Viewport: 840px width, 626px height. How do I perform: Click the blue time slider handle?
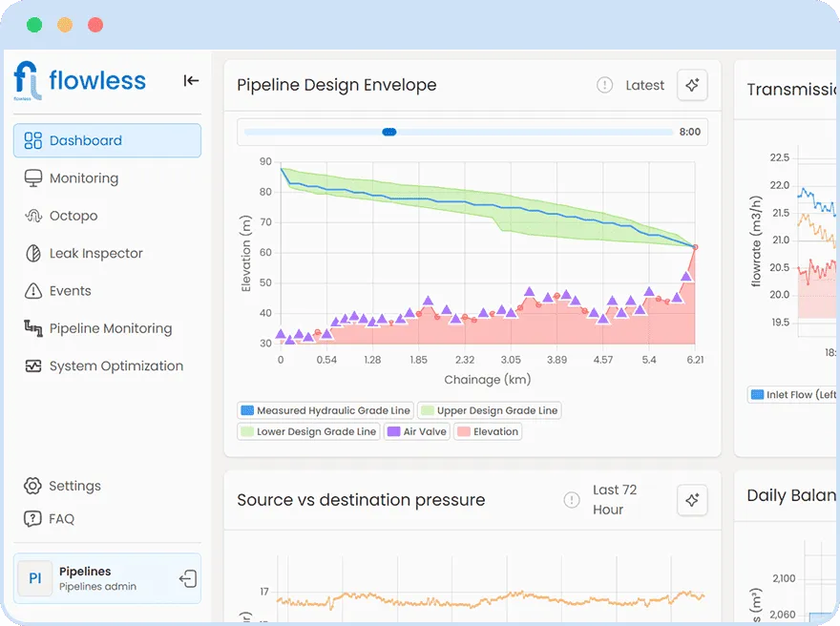(x=389, y=133)
